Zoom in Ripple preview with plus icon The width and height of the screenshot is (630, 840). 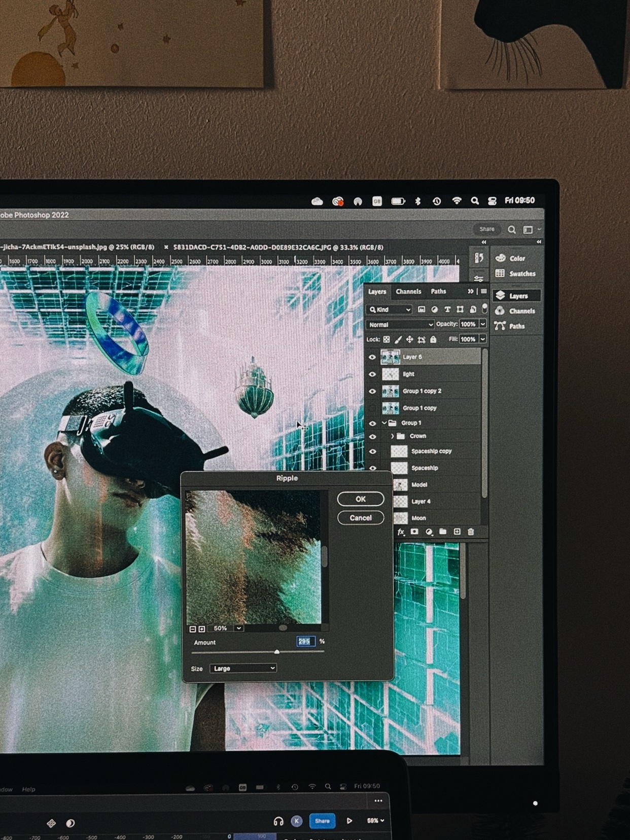[x=202, y=629]
